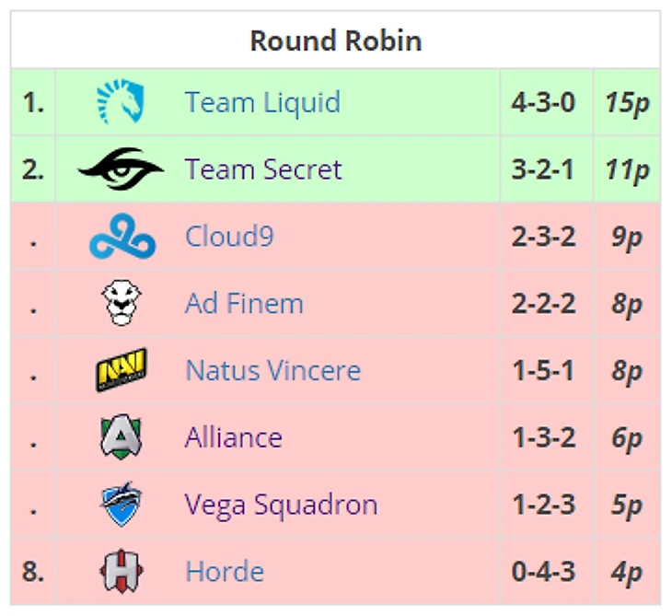Click the Ad Finem lion logo
The height and width of the screenshot is (616, 672).
point(122,303)
